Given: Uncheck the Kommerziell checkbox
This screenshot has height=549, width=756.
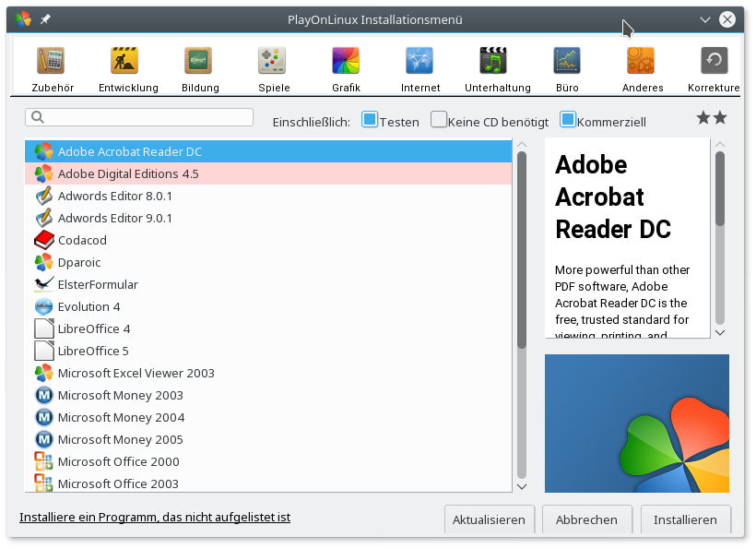Looking at the screenshot, I should click(568, 120).
